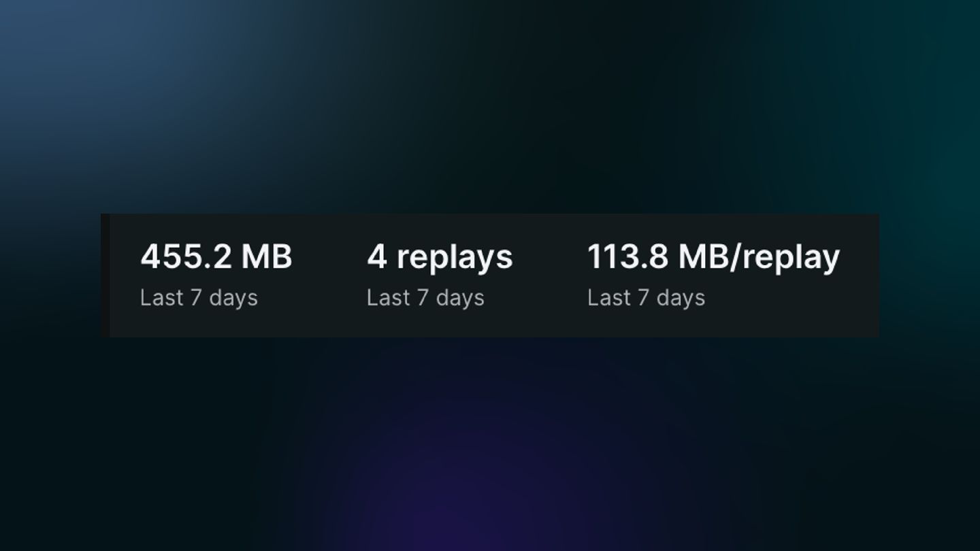Screen dimensions: 980x551
Task: Click Last 7 days under 455.2 MB
Action: click(x=199, y=298)
